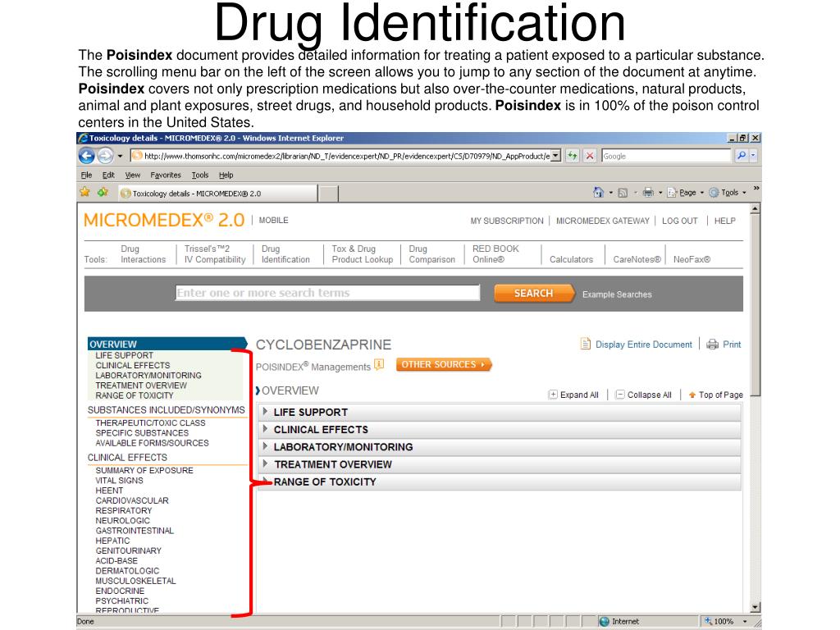This screenshot has height=630, width=840.
Task: Click MY SUBSCRIPTION link
Action: [x=507, y=221]
